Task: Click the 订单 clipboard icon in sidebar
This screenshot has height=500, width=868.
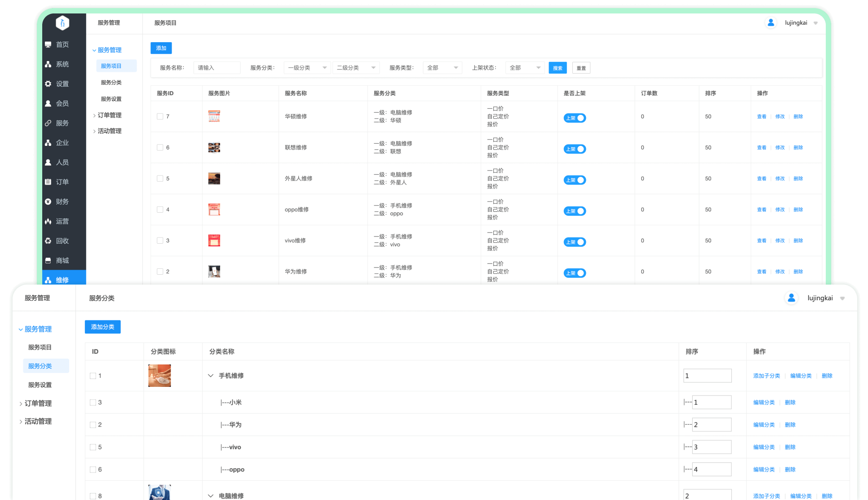Action: pyautogui.click(x=48, y=182)
